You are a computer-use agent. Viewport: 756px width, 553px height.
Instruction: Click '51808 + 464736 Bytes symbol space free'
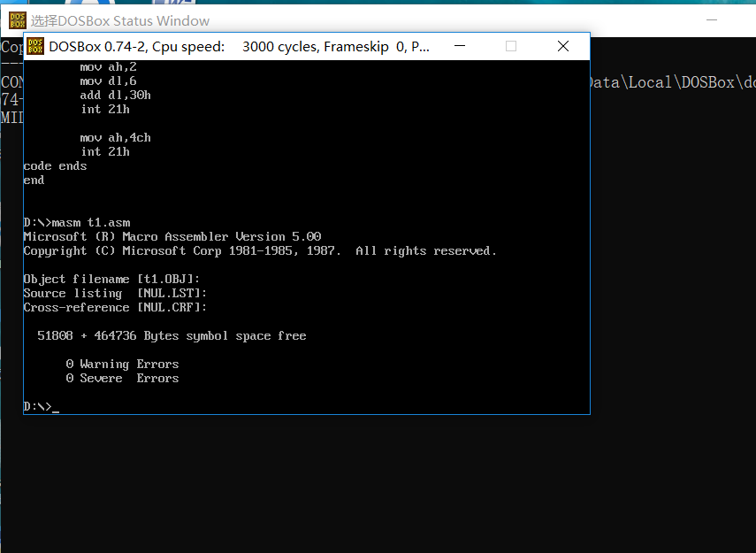click(x=172, y=336)
